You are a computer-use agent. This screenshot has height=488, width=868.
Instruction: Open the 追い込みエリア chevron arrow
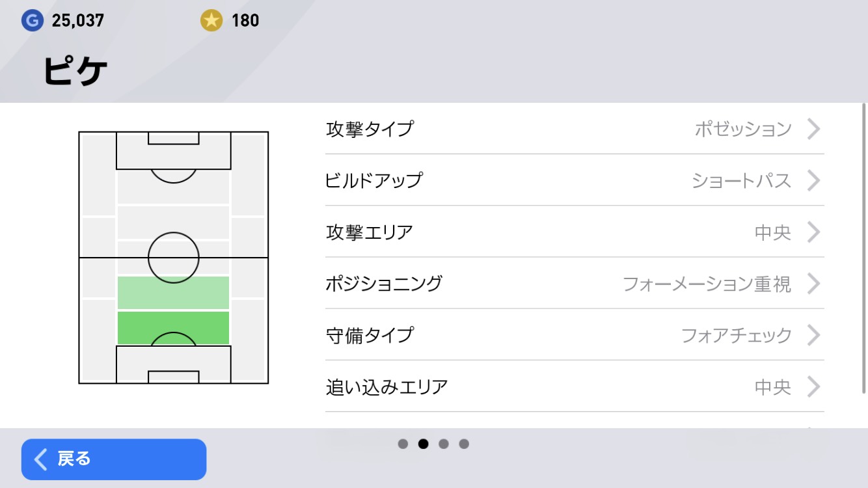(813, 387)
